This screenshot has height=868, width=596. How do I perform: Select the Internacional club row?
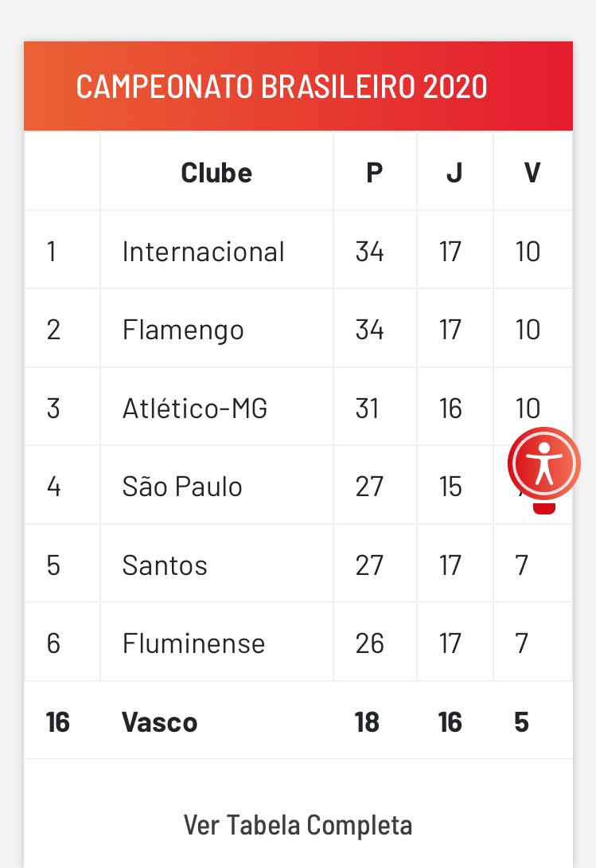(203, 252)
